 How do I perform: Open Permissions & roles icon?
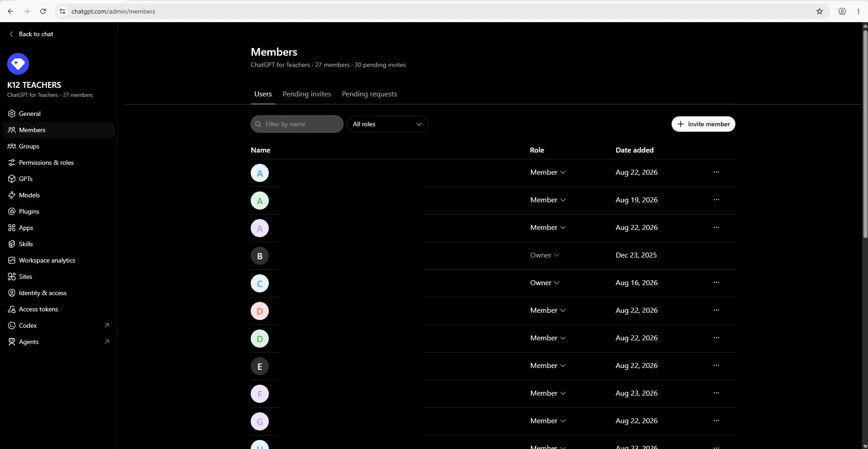tap(12, 162)
